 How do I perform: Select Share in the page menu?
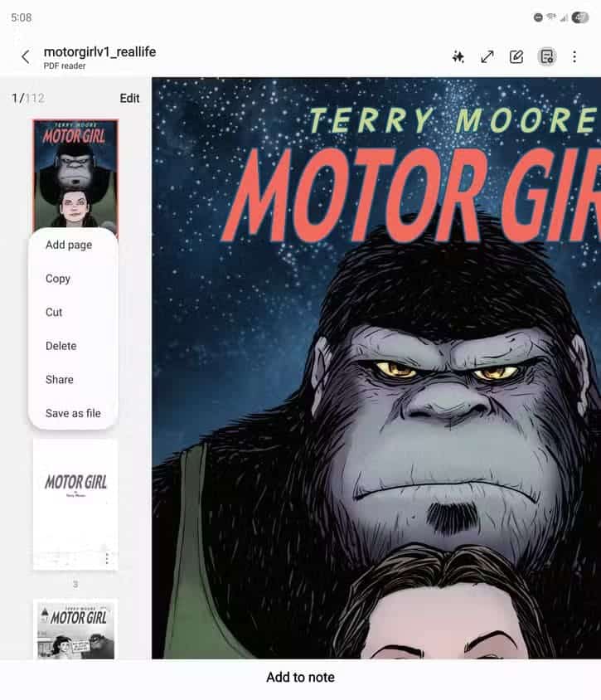pos(60,380)
